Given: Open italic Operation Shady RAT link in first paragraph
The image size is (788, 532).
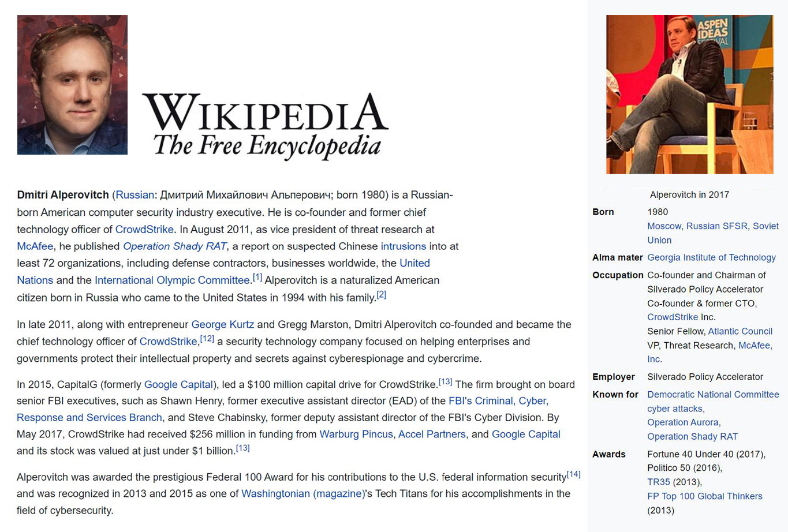Looking at the screenshot, I should pos(174,246).
